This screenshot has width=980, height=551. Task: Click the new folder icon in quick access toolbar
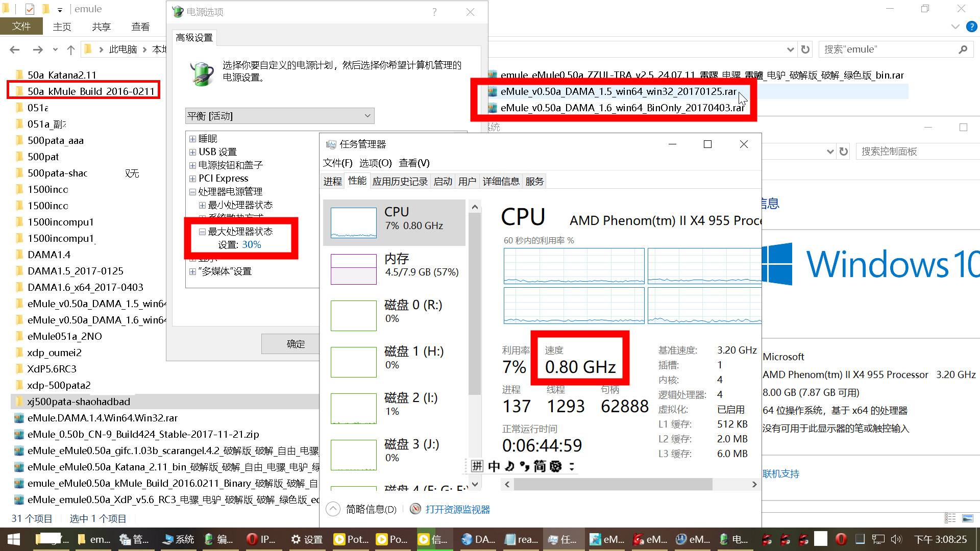[46, 9]
